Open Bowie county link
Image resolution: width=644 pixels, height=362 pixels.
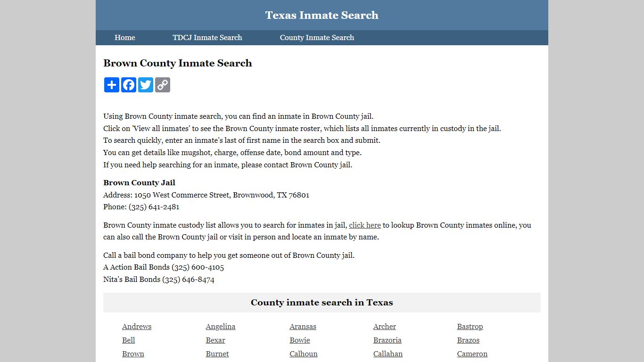300,340
